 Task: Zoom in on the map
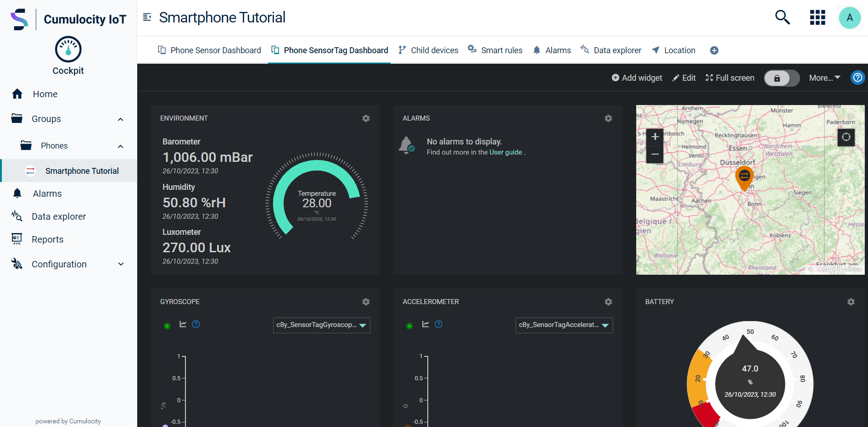tap(655, 136)
